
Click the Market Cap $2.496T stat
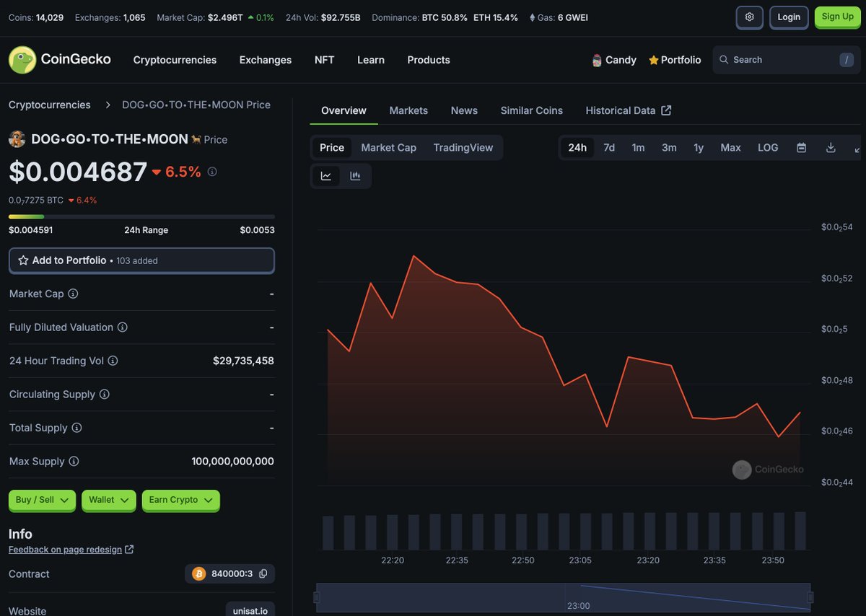[215, 17]
